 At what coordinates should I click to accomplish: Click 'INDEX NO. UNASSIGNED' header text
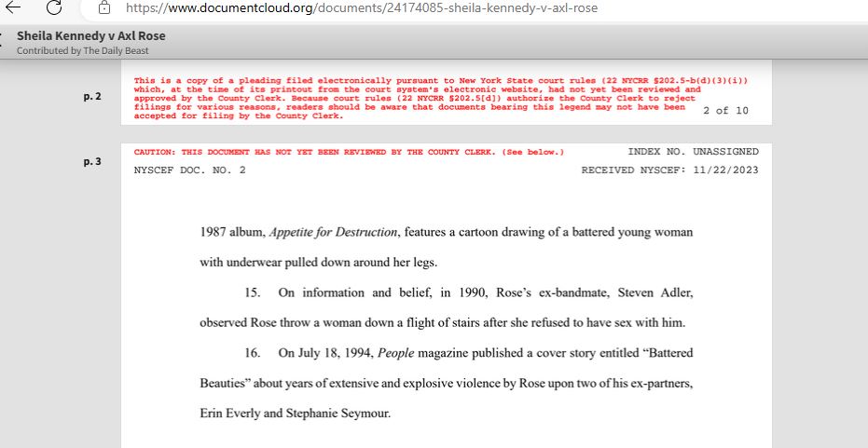click(x=693, y=152)
